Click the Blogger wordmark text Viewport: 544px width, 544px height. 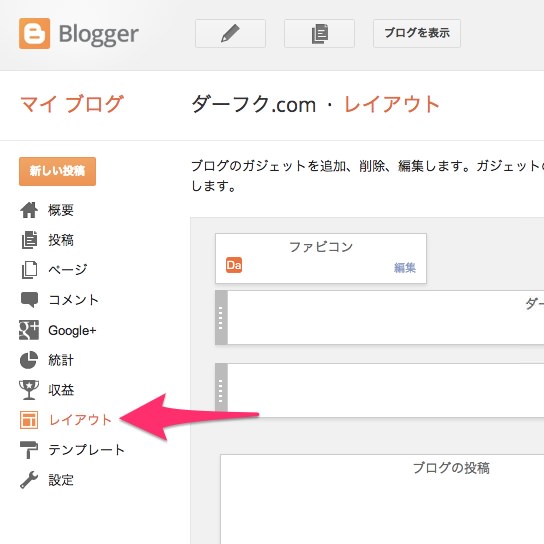[x=99, y=35]
